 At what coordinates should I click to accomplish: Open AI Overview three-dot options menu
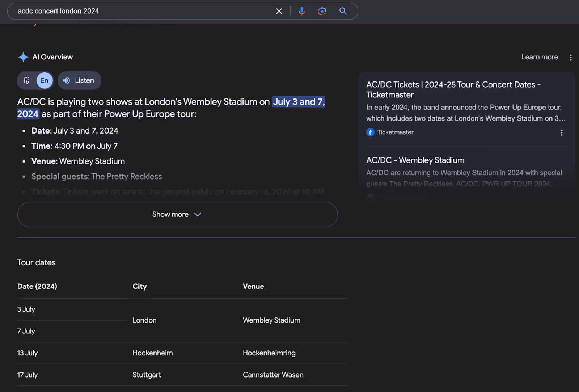571,58
